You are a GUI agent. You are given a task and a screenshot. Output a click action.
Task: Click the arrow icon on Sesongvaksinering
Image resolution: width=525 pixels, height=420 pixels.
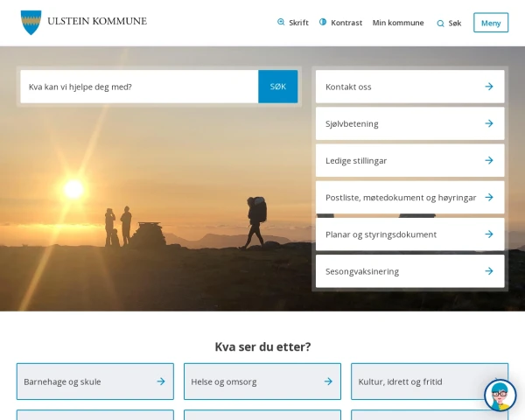click(x=489, y=271)
